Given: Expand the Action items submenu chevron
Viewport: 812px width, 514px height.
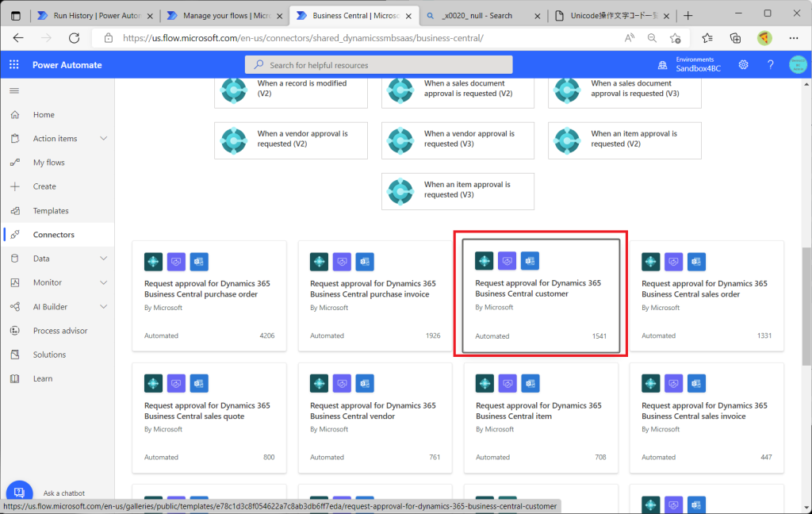Looking at the screenshot, I should pyautogui.click(x=104, y=138).
